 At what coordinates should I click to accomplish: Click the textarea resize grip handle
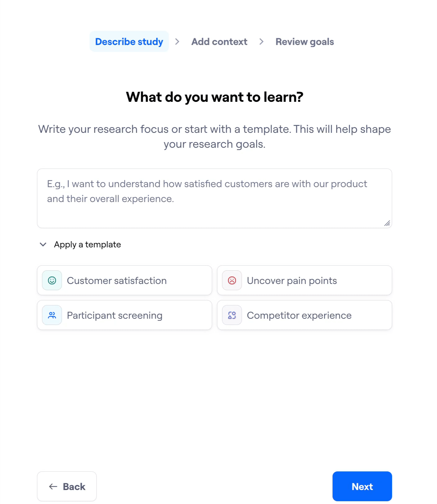(387, 223)
